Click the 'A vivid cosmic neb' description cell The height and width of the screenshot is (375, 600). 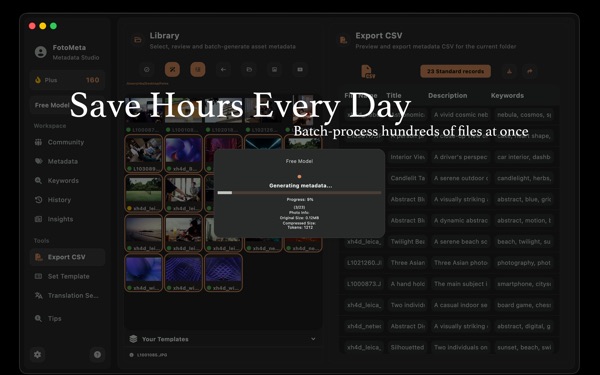tap(461, 115)
